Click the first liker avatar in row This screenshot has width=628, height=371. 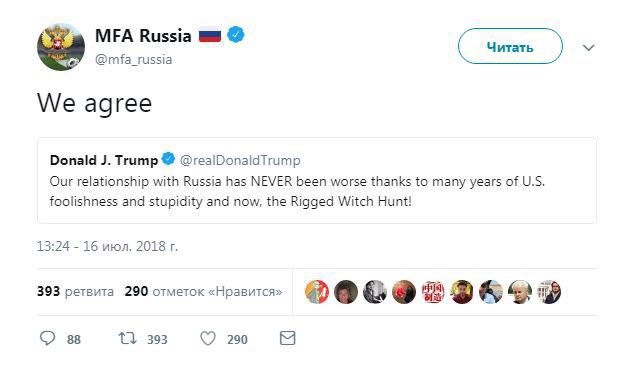click(317, 292)
